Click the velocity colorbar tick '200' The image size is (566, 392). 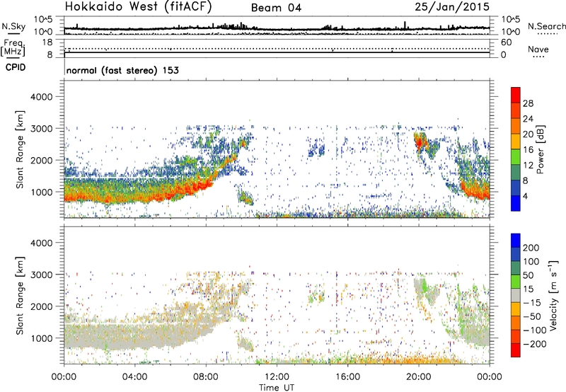[x=531, y=248]
